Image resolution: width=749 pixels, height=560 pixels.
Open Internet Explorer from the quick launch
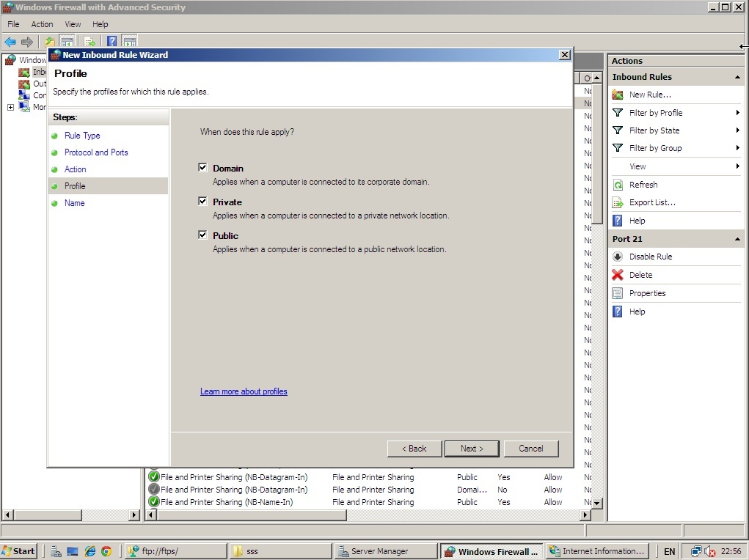coord(89,551)
